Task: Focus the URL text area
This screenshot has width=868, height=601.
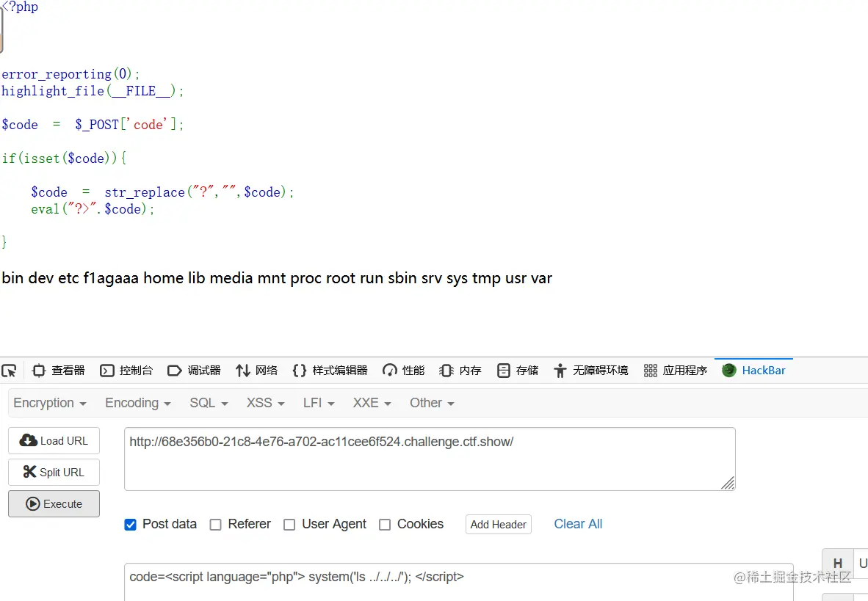Action: pyautogui.click(x=430, y=459)
